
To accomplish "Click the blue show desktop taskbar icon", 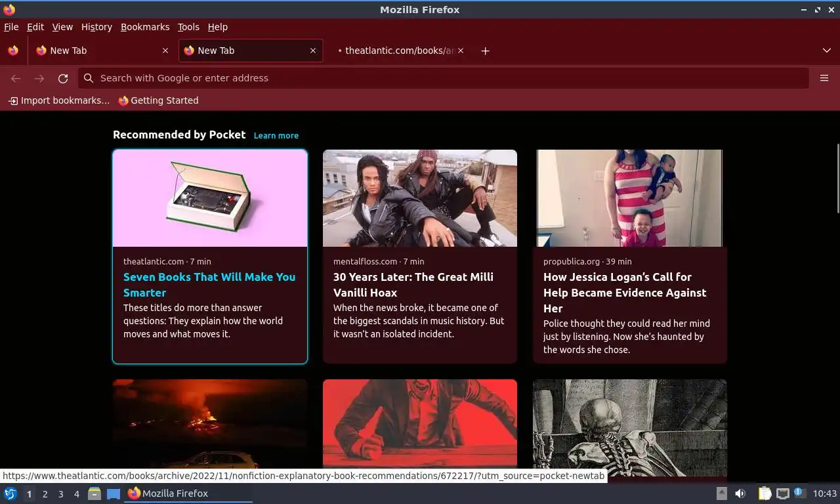I will 113,493.
